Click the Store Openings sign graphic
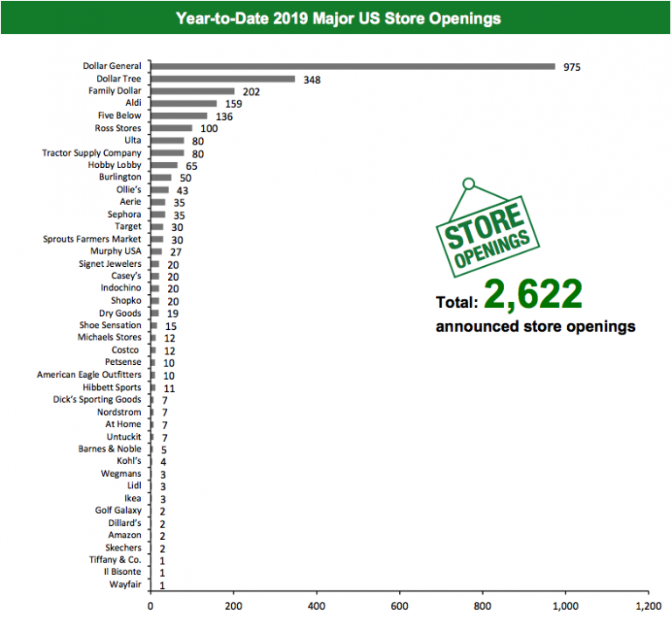The width and height of the screenshot is (672, 631). coord(487,228)
